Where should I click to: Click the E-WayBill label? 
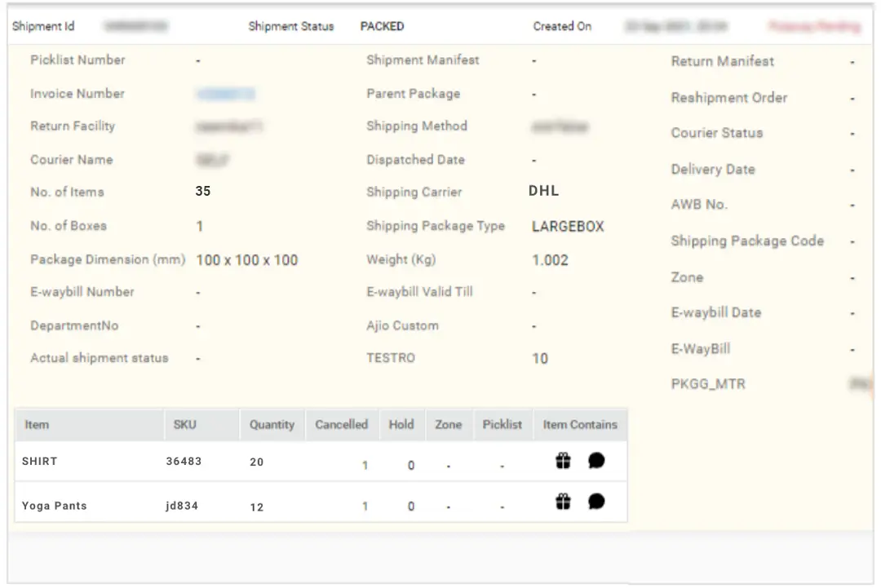coord(701,349)
